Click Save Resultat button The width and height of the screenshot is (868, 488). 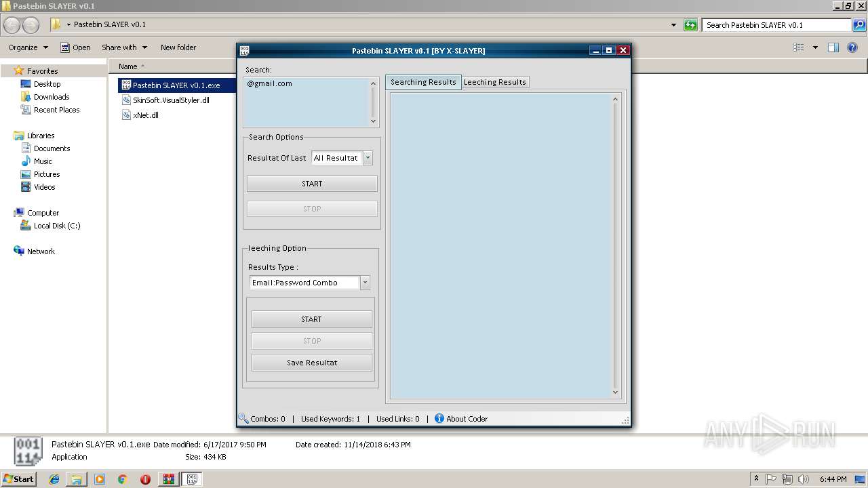(x=312, y=363)
